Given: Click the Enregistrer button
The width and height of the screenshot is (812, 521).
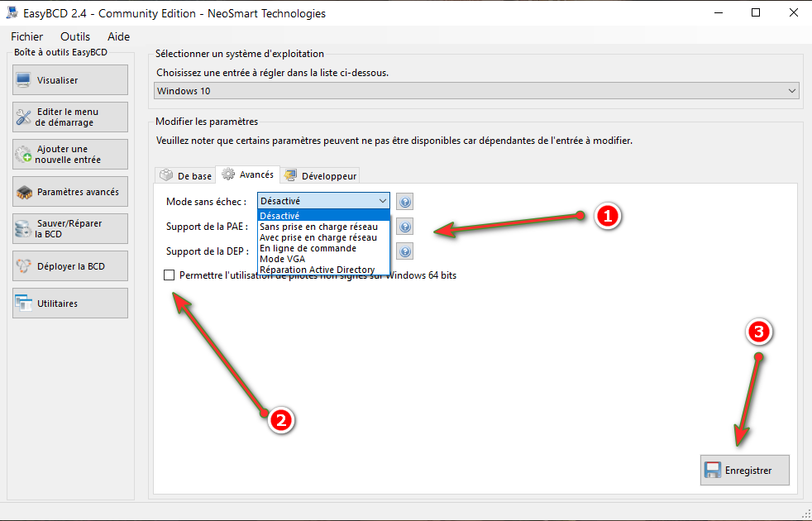Looking at the screenshot, I should click(745, 471).
